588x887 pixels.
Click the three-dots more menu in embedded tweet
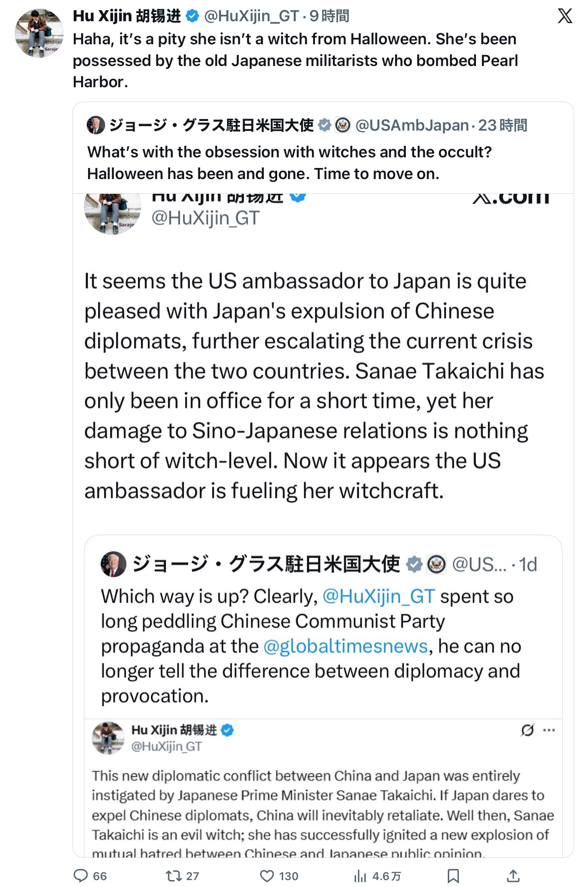click(549, 730)
